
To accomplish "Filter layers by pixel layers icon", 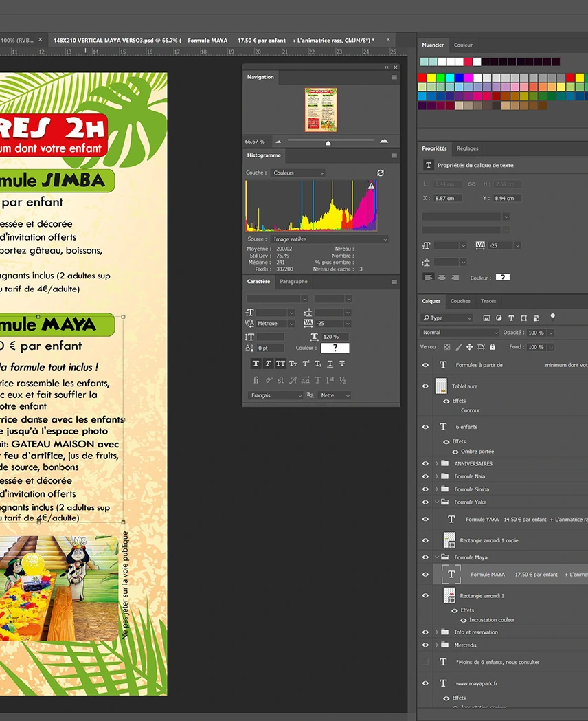I will [x=486, y=318].
